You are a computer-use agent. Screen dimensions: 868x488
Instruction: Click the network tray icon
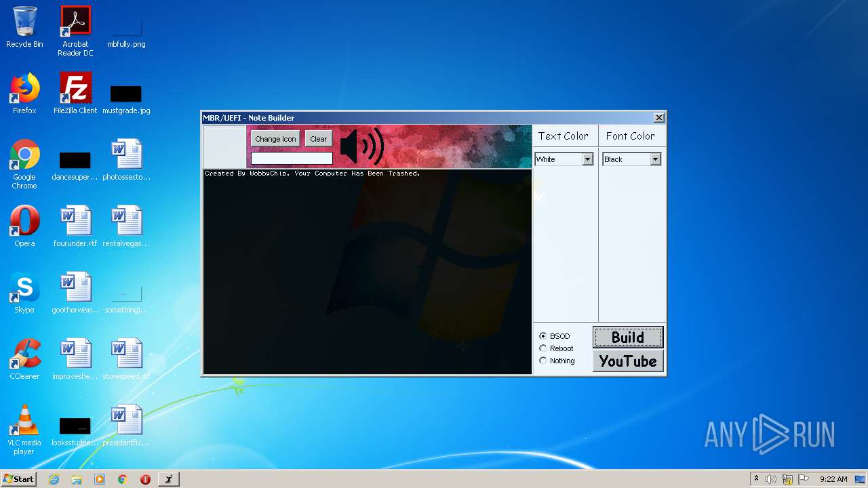click(x=787, y=479)
